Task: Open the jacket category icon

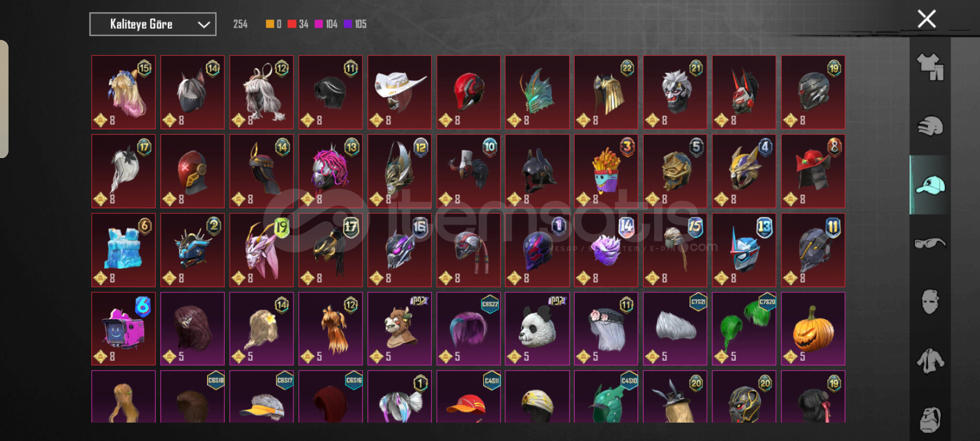Action: pos(930,361)
